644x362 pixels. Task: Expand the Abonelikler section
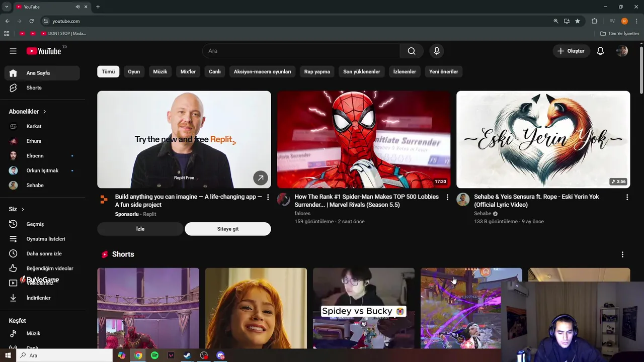[27, 112]
